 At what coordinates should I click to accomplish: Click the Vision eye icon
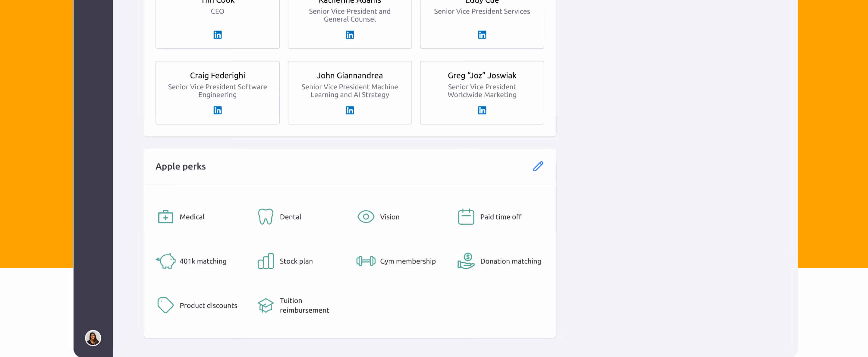366,217
